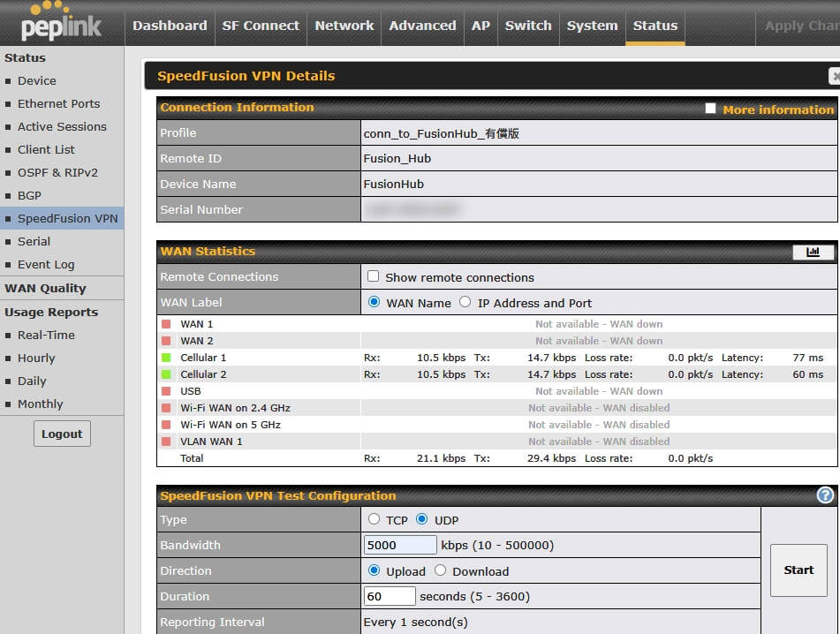Open the help icon for Test Configuration
Image resolution: width=840 pixels, height=634 pixels.
click(825, 495)
